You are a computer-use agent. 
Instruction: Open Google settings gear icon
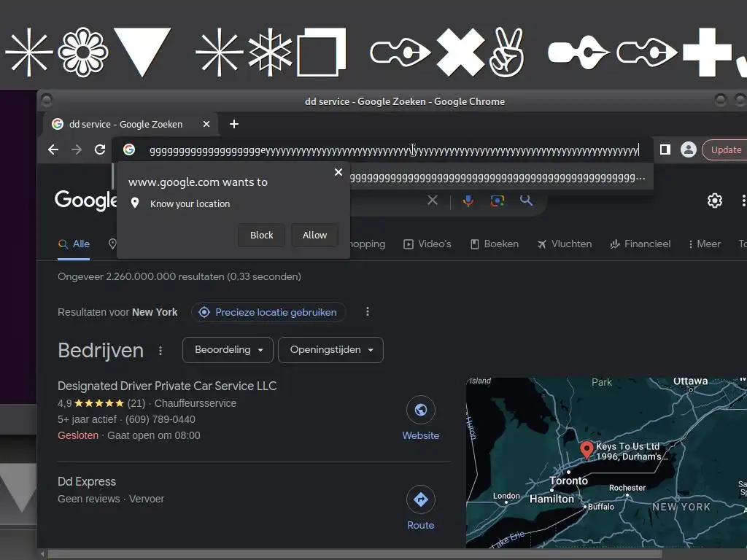[x=715, y=201]
